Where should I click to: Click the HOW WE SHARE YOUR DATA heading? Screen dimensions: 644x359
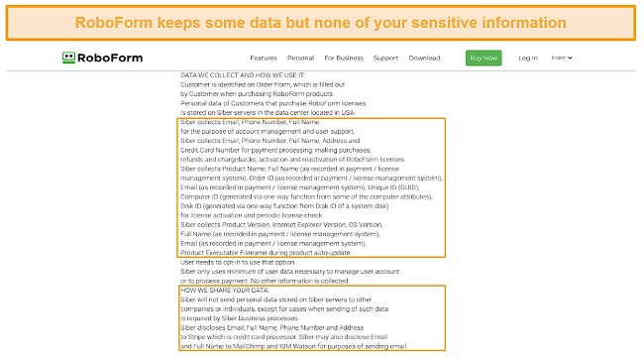pos(225,290)
